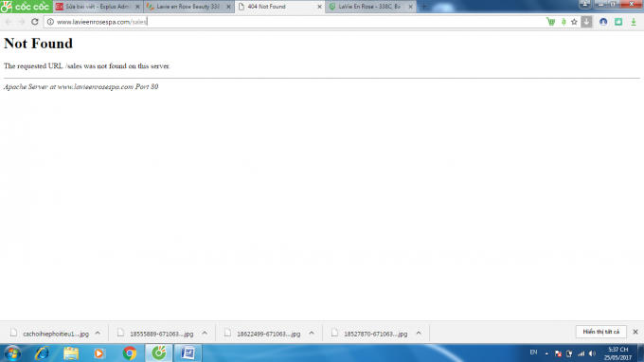The height and width of the screenshot is (362, 644).
Task: Close the LaVie En Rose - 338C tab
Action: pyautogui.click(x=410, y=7)
